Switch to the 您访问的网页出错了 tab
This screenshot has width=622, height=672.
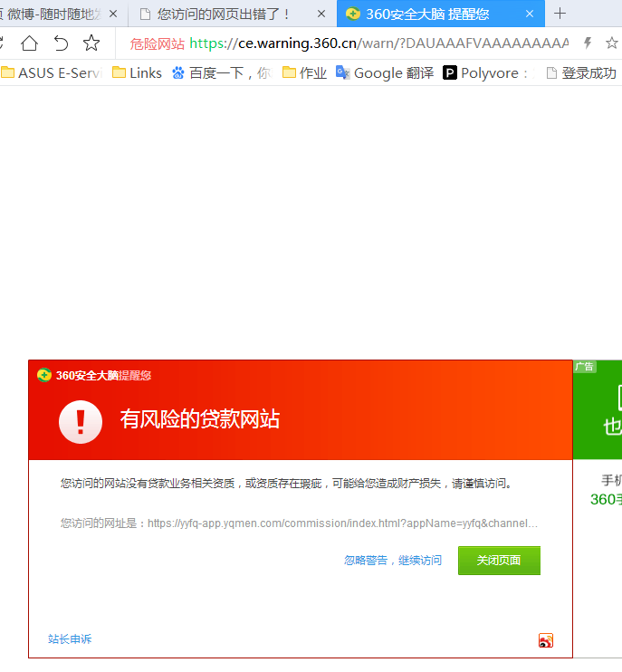coord(223,14)
